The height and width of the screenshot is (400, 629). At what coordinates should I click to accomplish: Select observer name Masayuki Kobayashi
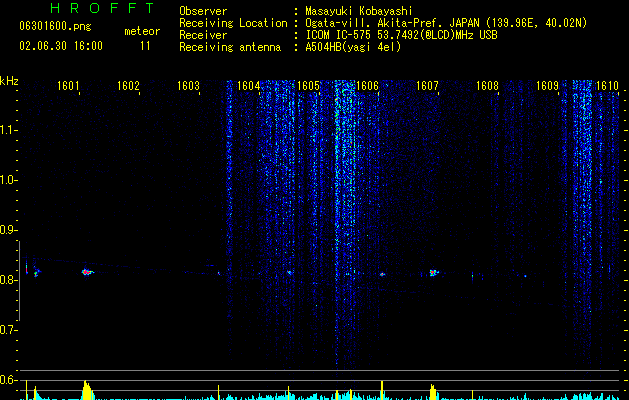359,11
